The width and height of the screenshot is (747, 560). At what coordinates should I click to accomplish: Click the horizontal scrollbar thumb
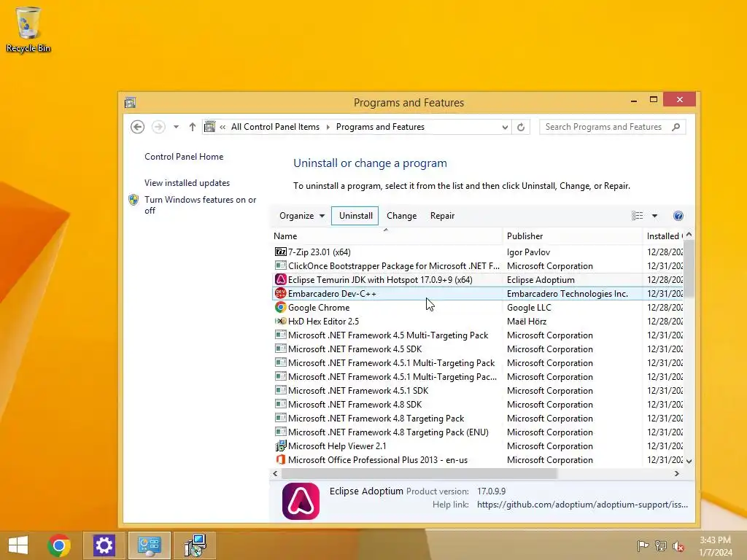tap(419, 473)
